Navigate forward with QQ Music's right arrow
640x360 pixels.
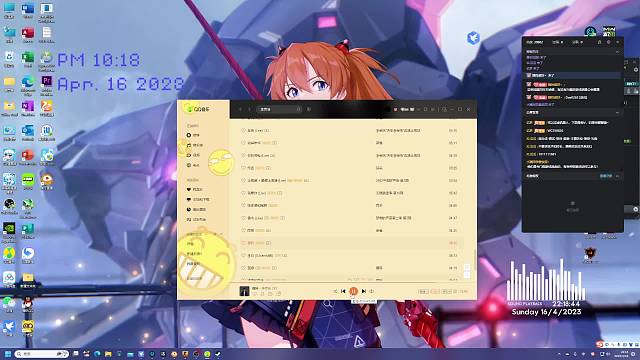249,109
